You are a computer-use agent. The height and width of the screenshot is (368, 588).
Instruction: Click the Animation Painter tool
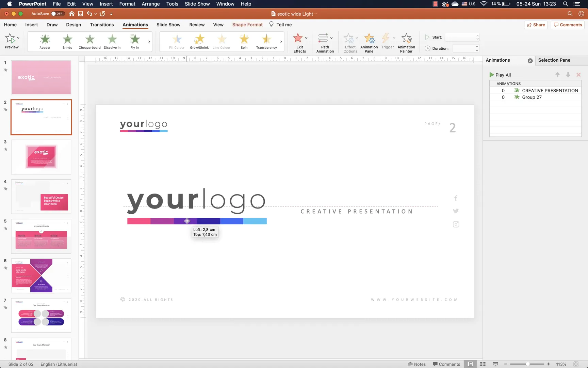click(x=406, y=42)
